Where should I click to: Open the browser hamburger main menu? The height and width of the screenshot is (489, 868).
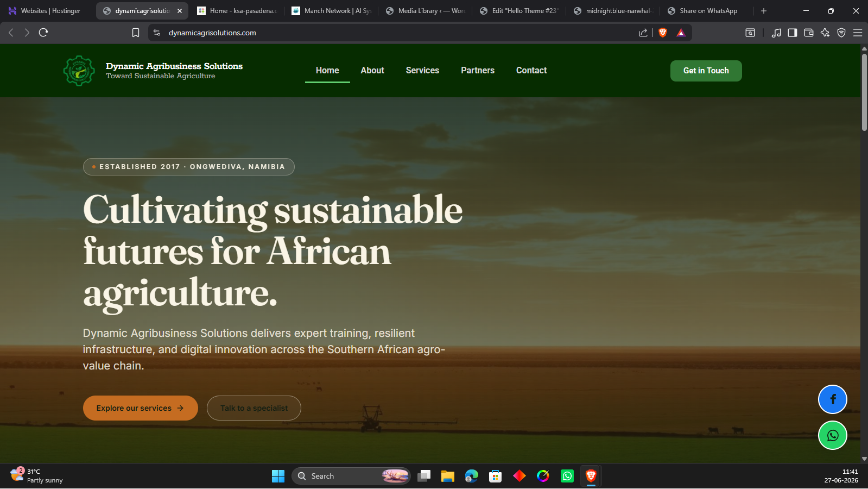click(x=858, y=33)
